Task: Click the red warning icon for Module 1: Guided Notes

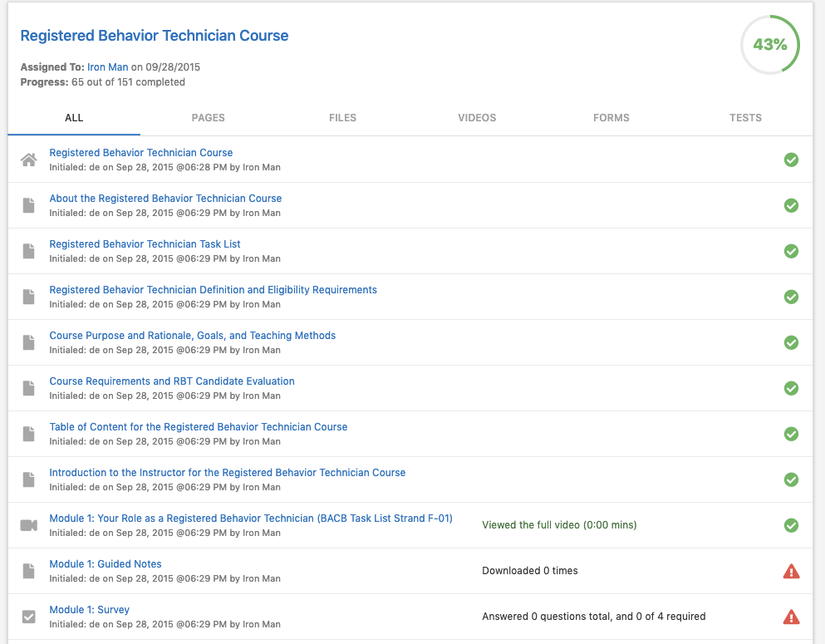Action: pyautogui.click(x=791, y=571)
